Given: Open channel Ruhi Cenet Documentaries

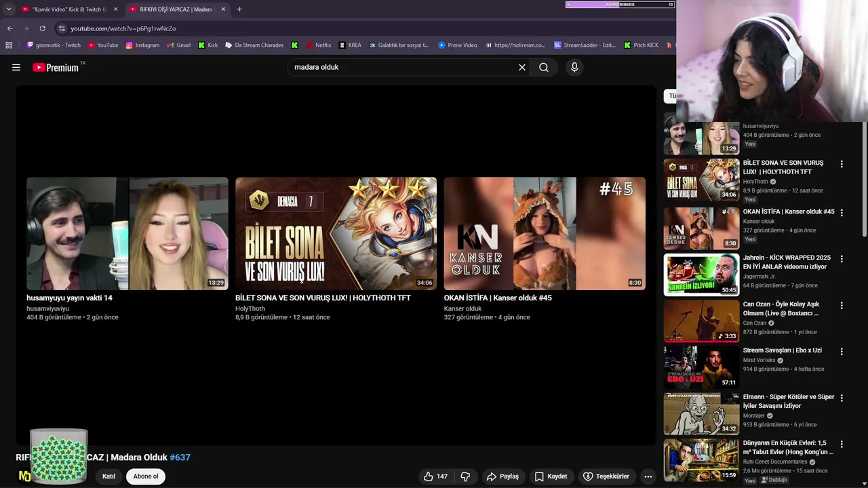Looking at the screenshot, I should [x=775, y=462].
